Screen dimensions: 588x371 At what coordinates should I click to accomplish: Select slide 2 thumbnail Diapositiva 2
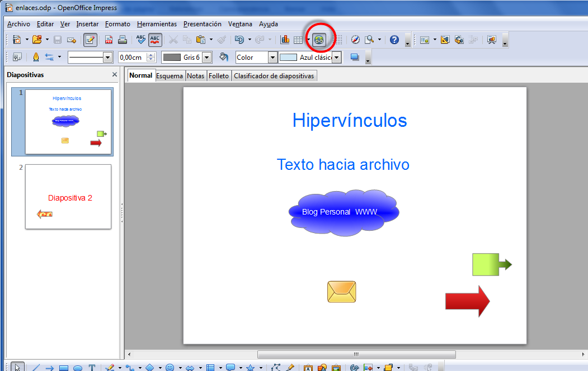(68, 197)
